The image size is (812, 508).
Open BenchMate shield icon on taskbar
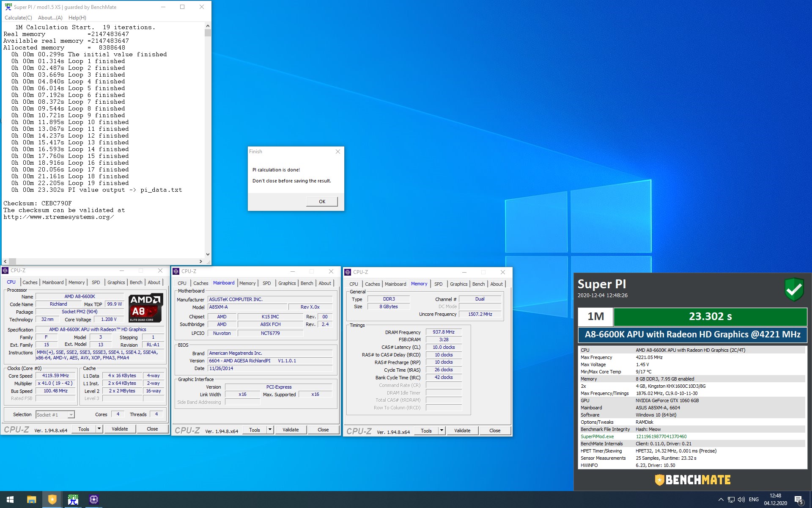tap(52, 500)
